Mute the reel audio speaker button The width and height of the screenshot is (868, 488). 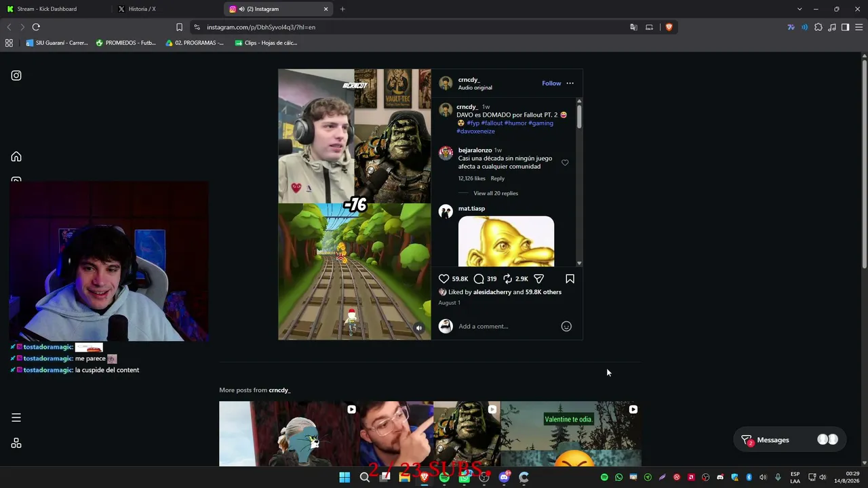click(x=419, y=328)
